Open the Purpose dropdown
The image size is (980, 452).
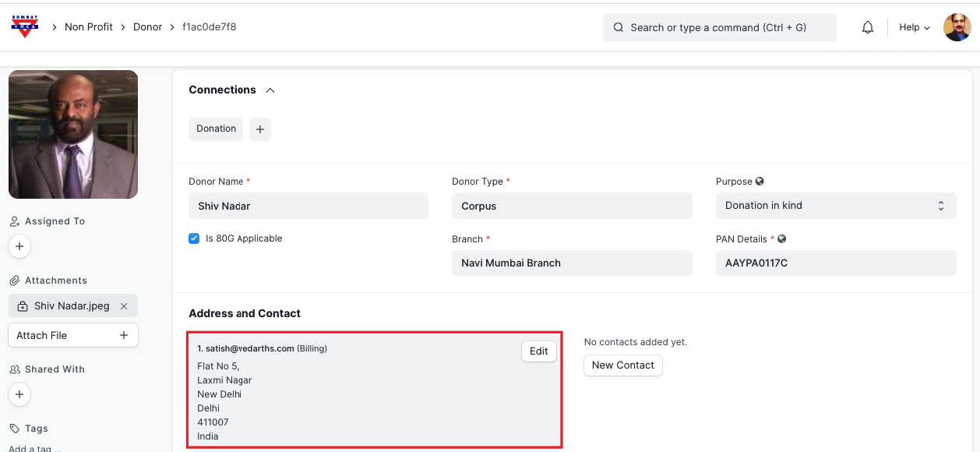click(x=835, y=206)
